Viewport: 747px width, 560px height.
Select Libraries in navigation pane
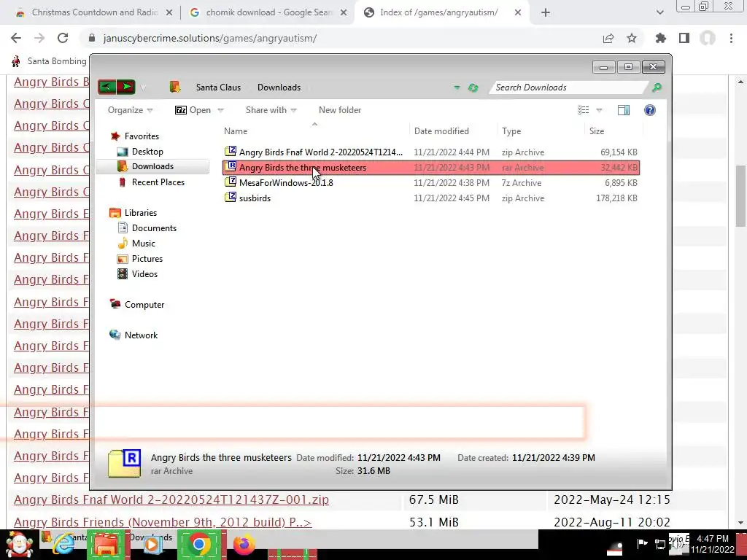141,213
